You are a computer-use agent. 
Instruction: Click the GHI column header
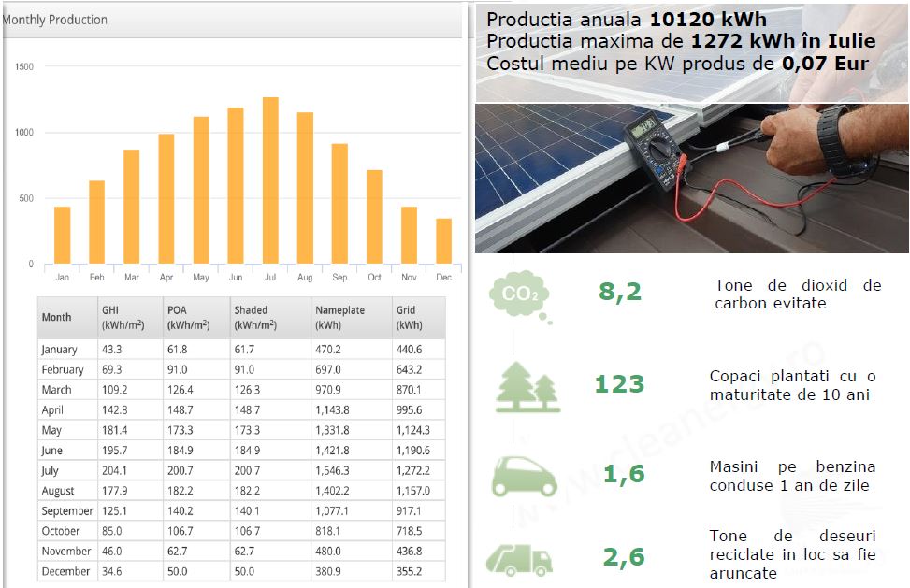tap(122, 318)
